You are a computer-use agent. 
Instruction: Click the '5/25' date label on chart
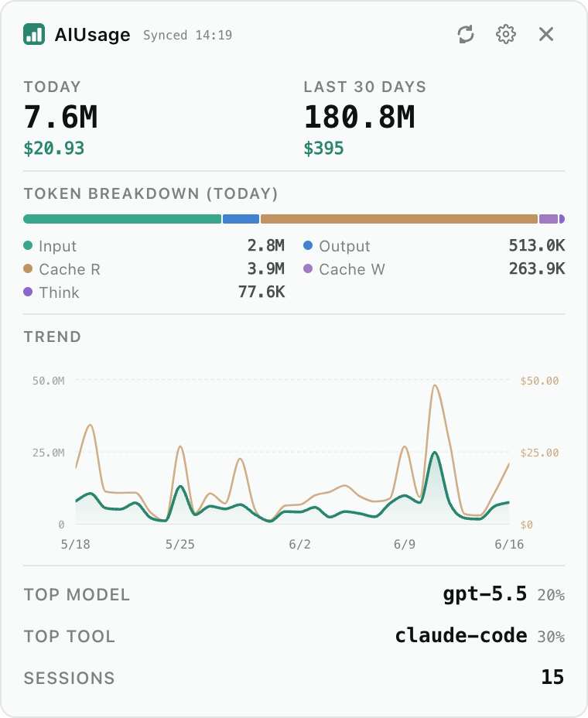pos(180,545)
